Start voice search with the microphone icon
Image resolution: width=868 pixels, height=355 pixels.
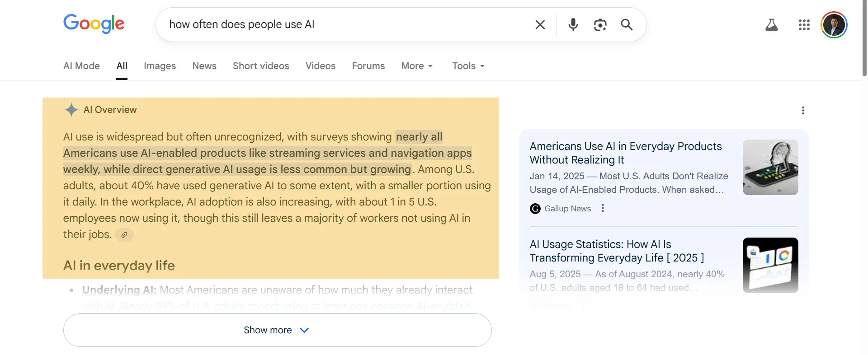(x=573, y=24)
